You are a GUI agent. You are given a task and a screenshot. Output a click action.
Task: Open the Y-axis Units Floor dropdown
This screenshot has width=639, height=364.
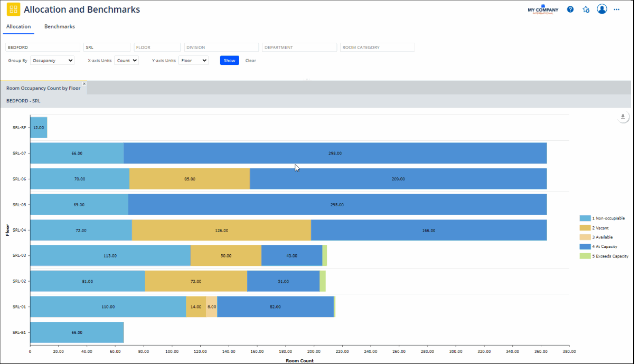[193, 60]
